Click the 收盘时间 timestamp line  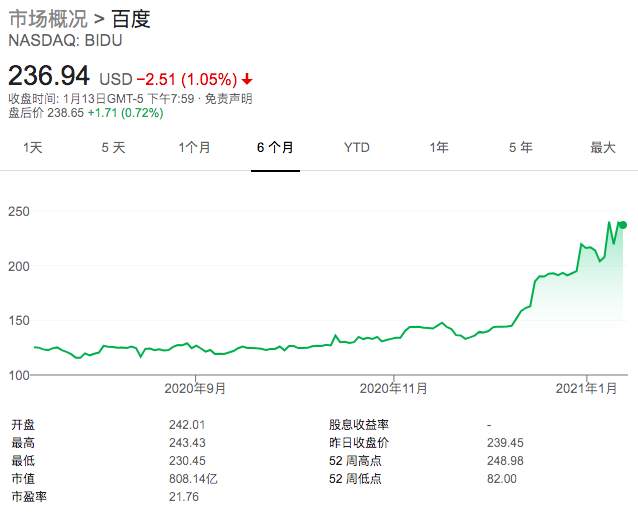pos(101,99)
